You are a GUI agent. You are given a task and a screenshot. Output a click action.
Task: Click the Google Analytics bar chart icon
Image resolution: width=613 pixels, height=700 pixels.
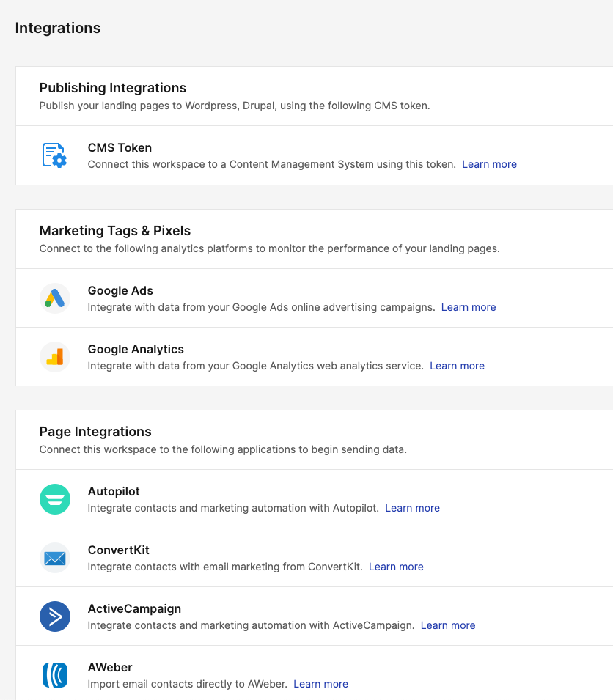click(54, 357)
